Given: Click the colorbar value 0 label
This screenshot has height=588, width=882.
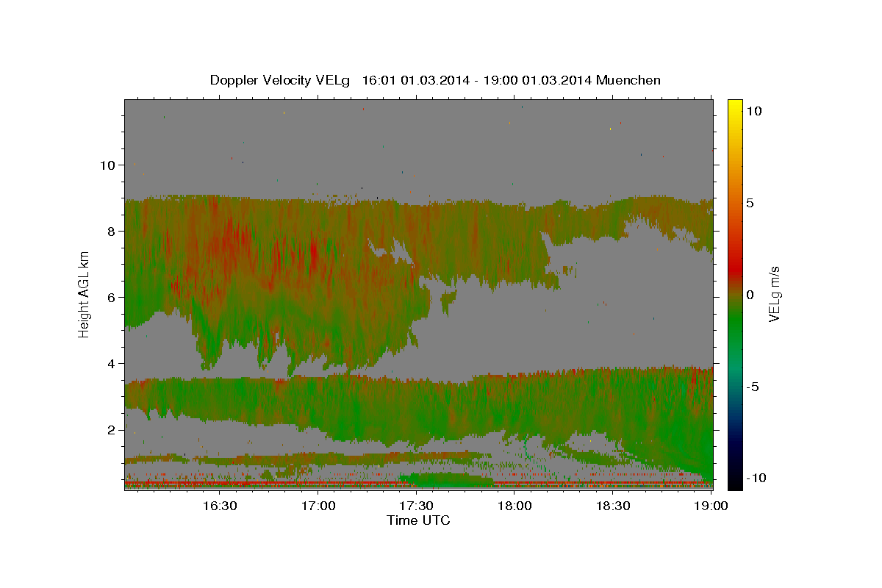Looking at the screenshot, I should click(750, 295).
